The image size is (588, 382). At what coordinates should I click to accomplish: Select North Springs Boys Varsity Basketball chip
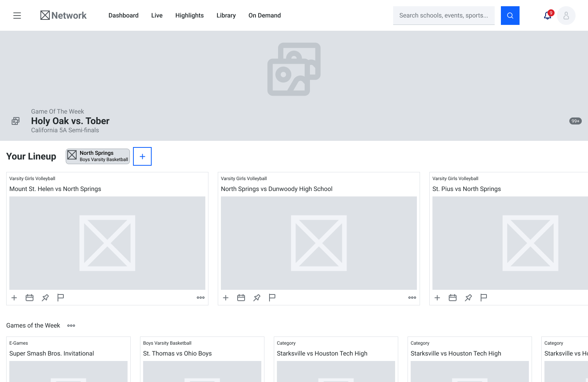(98, 156)
